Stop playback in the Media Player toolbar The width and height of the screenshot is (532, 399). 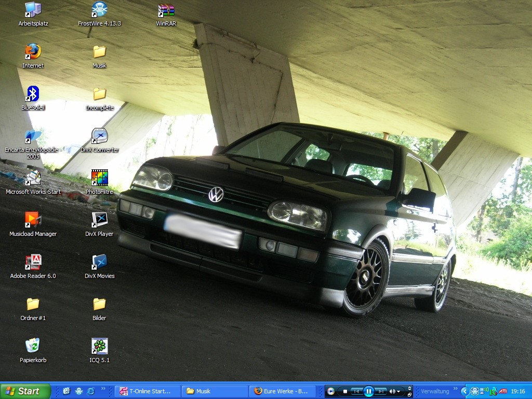345,392
